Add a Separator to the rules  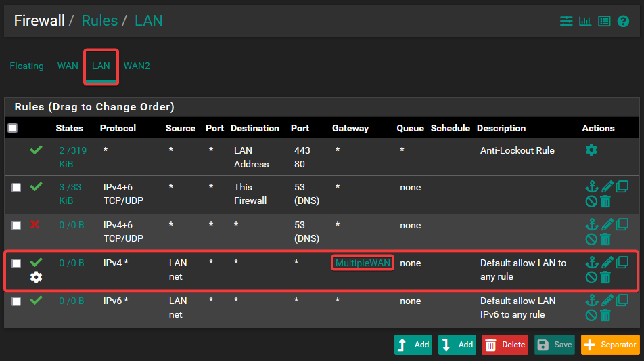point(609,345)
